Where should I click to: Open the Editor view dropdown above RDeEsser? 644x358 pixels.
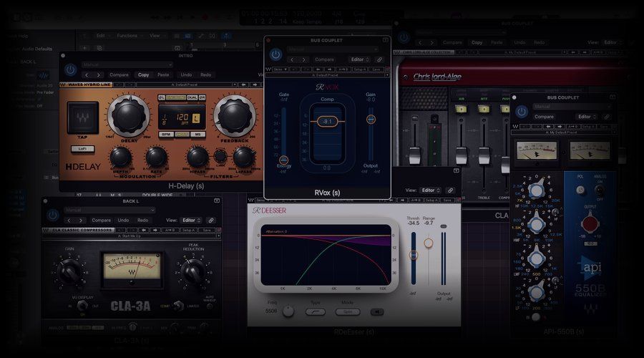pyautogui.click(x=431, y=190)
